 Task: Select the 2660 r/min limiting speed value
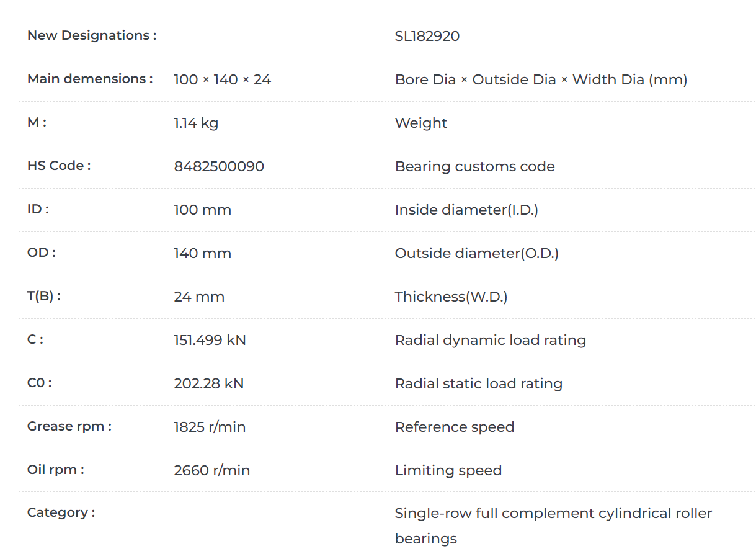point(212,470)
